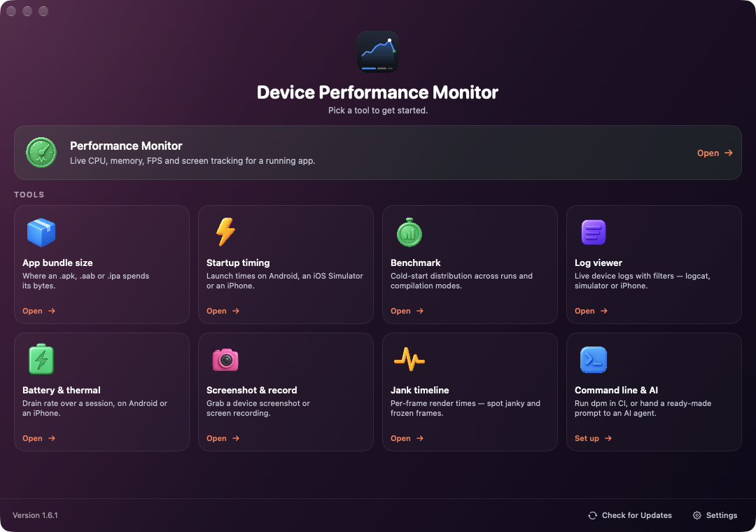Click the green stopwatch Benchmark icon
Screen dimensions: 756x532
tap(409, 232)
